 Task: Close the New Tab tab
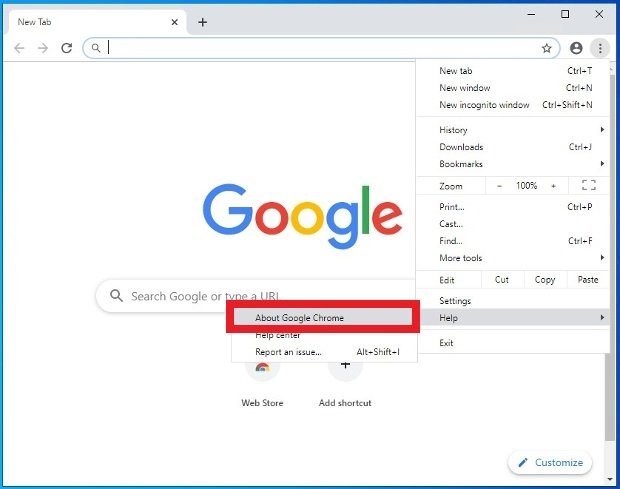click(x=174, y=22)
